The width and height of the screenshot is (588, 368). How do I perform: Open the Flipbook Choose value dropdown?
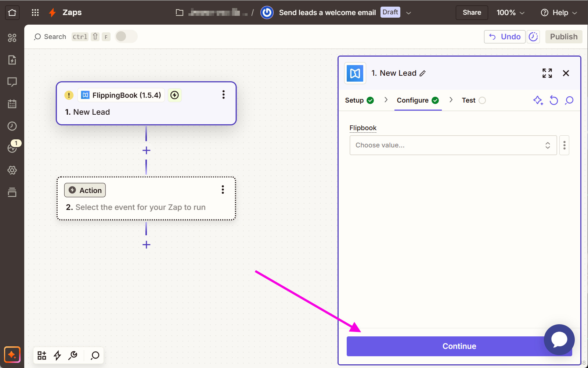tap(453, 145)
